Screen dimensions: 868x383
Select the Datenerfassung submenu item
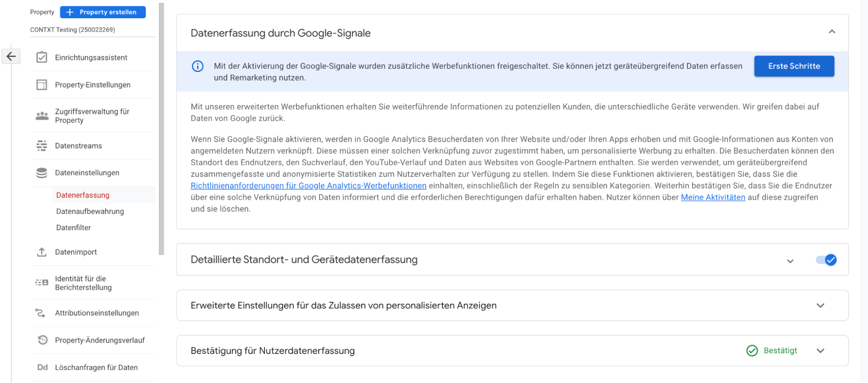tap(83, 195)
